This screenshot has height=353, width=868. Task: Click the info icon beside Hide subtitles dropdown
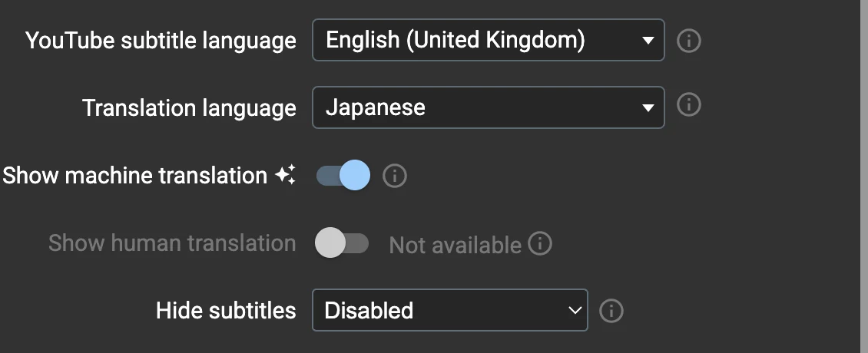pyautogui.click(x=611, y=310)
